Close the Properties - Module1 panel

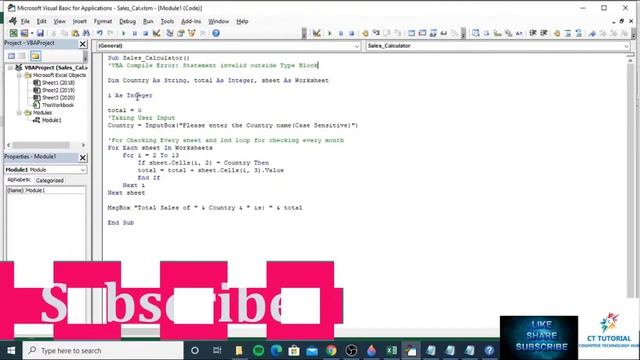point(83,158)
